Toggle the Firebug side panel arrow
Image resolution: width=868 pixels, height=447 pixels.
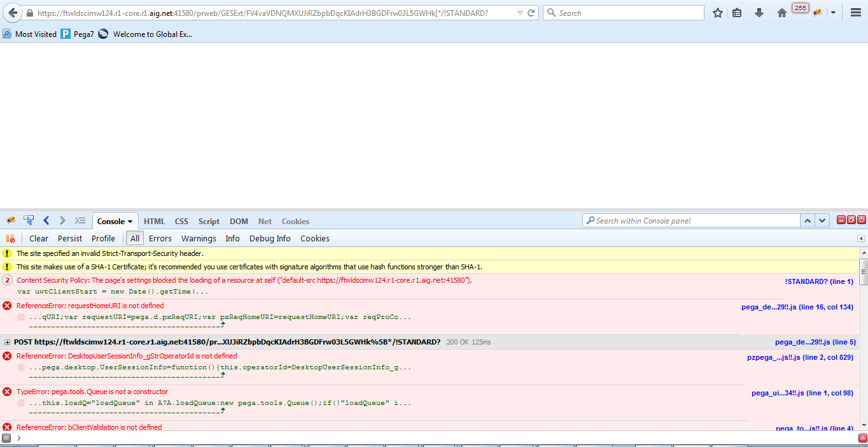point(861,238)
